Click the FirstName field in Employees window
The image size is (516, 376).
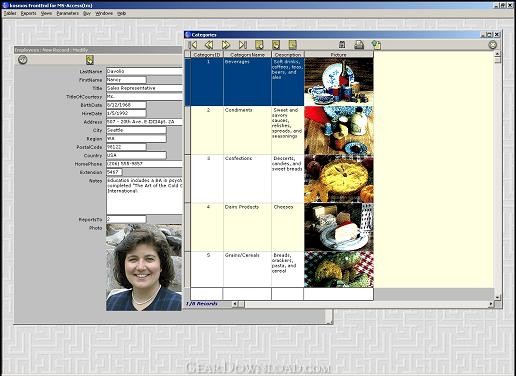(x=126, y=80)
